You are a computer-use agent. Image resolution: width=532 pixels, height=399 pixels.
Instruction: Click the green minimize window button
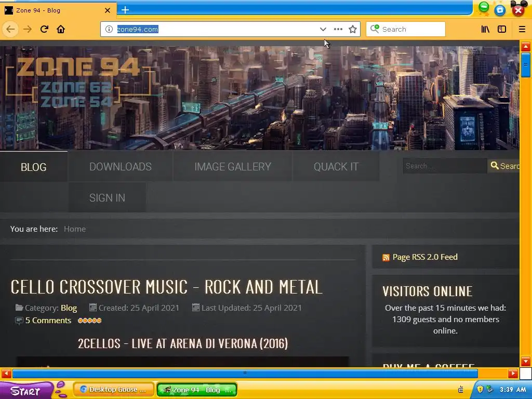[484, 7]
